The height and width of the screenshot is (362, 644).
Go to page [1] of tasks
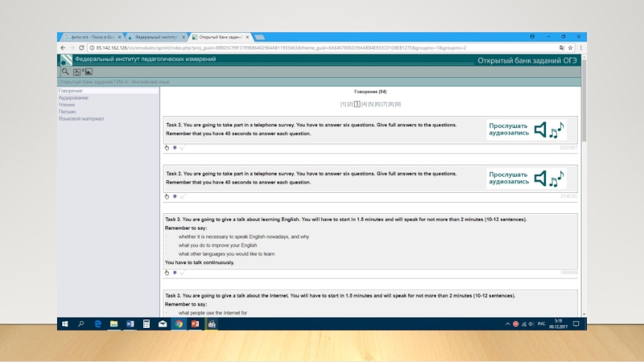pyautogui.click(x=344, y=105)
